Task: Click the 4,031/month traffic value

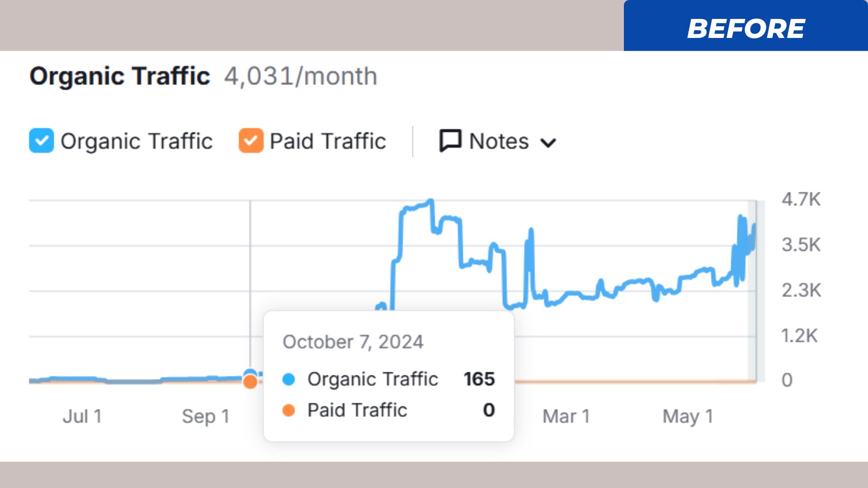Action: [301, 76]
